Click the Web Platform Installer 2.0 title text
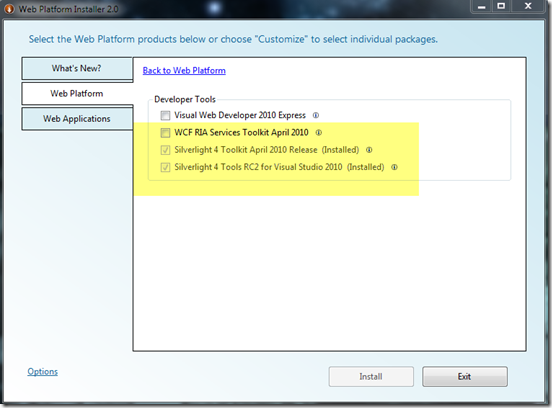This screenshot has width=552, height=408. click(x=69, y=9)
